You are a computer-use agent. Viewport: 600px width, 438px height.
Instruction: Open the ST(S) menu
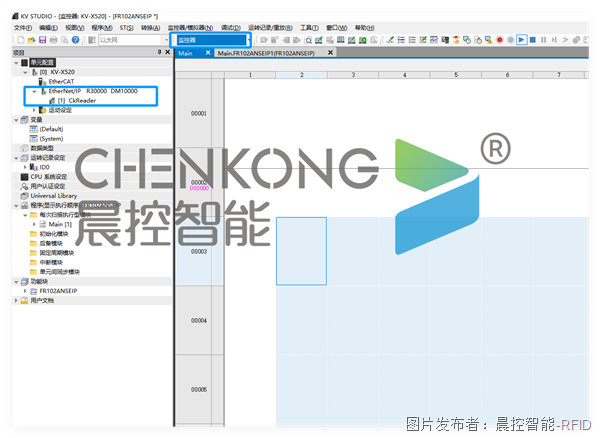click(x=127, y=28)
